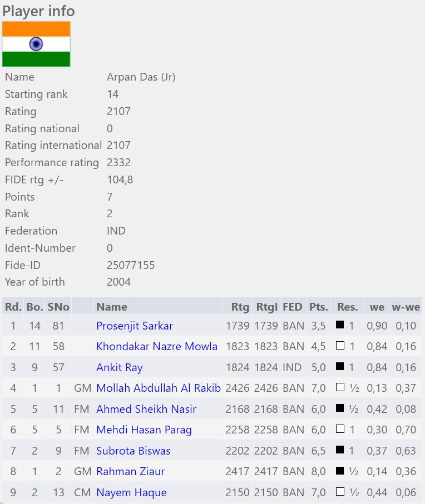Open Khondakar Nazre Mowla's profile link
This screenshot has height=504, width=425.
(x=156, y=346)
